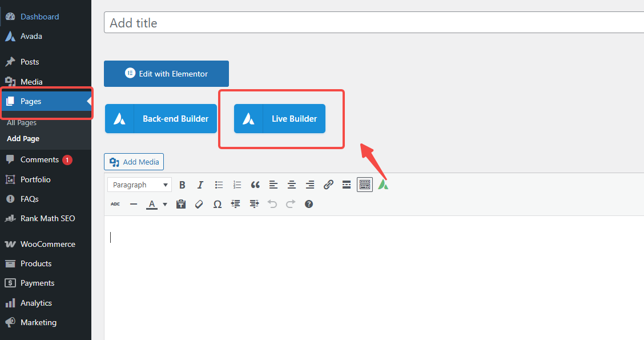This screenshot has width=644, height=340.
Task: Click Edit with Elementor button
Action: [166, 74]
